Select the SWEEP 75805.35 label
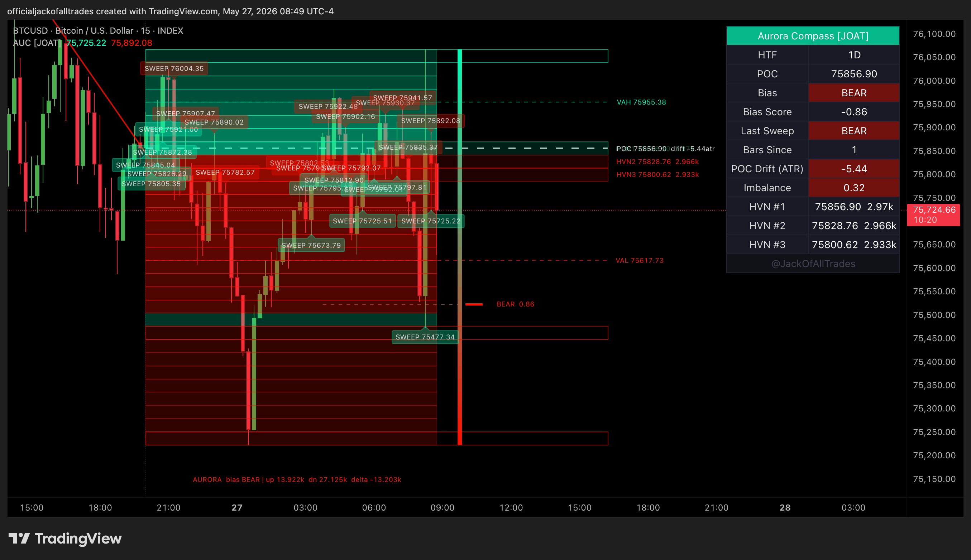The width and height of the screenshot is (971, 560). 151,184
